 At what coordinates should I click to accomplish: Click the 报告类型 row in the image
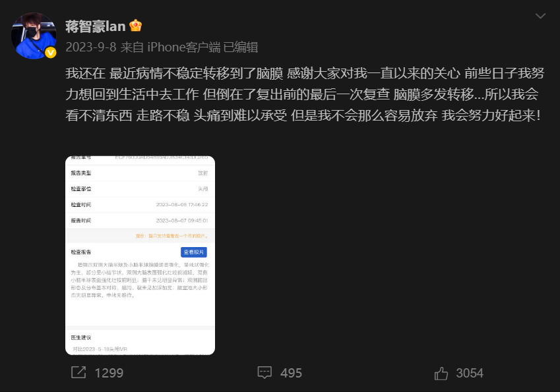140,173
